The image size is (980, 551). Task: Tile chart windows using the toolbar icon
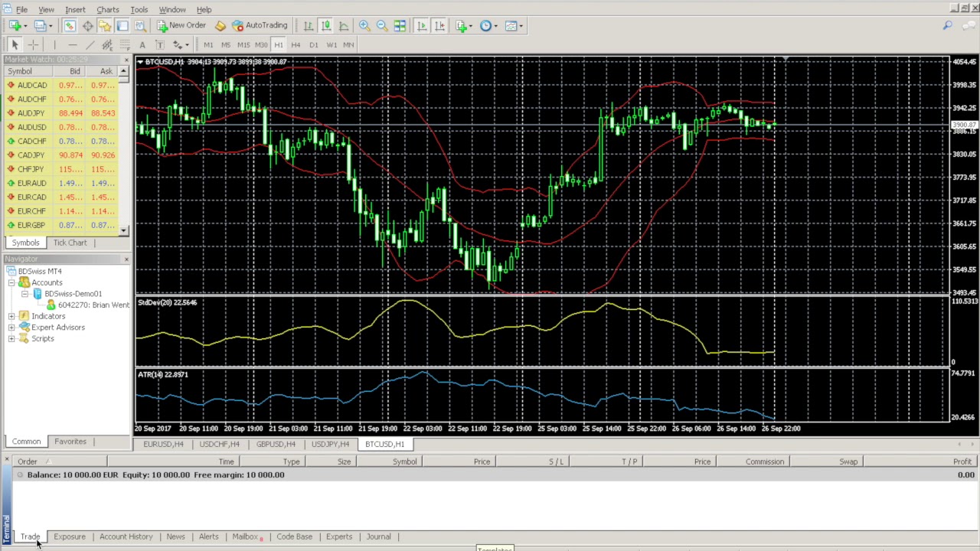pos(400,25)
